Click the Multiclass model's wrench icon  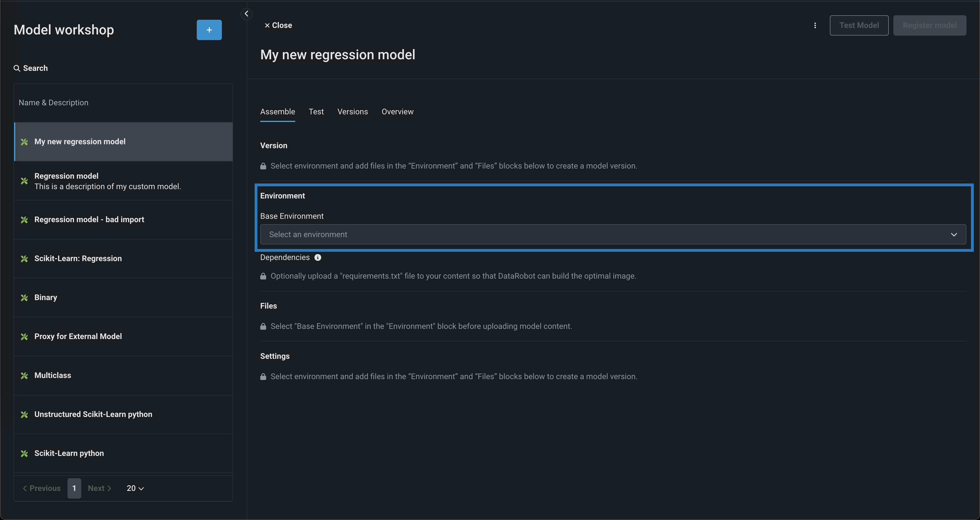click(24, 376)
